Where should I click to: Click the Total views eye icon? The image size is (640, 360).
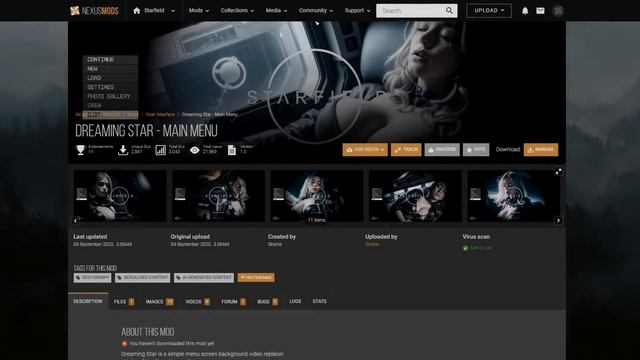[195, 150]
